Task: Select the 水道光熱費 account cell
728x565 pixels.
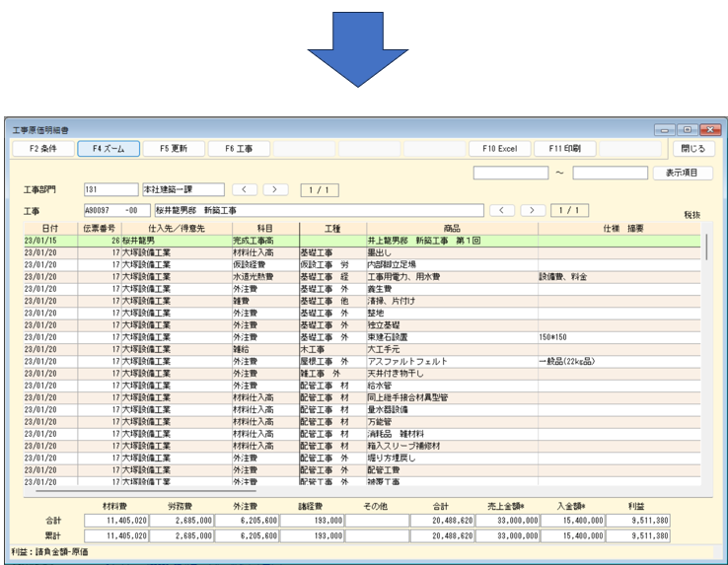Action: coord(265,277)
